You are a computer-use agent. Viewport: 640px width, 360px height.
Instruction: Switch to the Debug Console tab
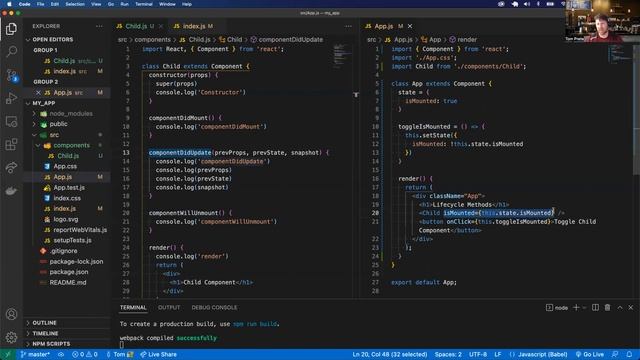pos(214,307)
